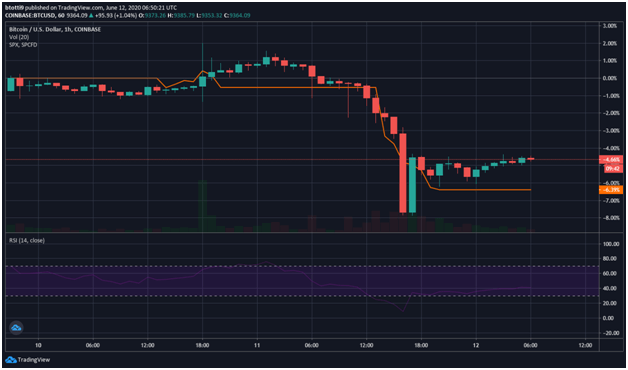Click the 3.00% price scale label
The width and height of the screenshot is (628, 370).
click(610, 26)
